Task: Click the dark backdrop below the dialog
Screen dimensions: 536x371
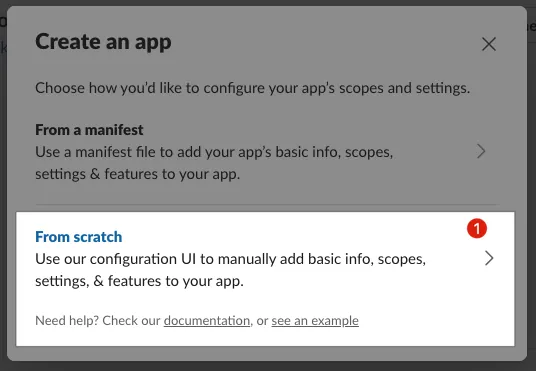Action: point(268,366)
